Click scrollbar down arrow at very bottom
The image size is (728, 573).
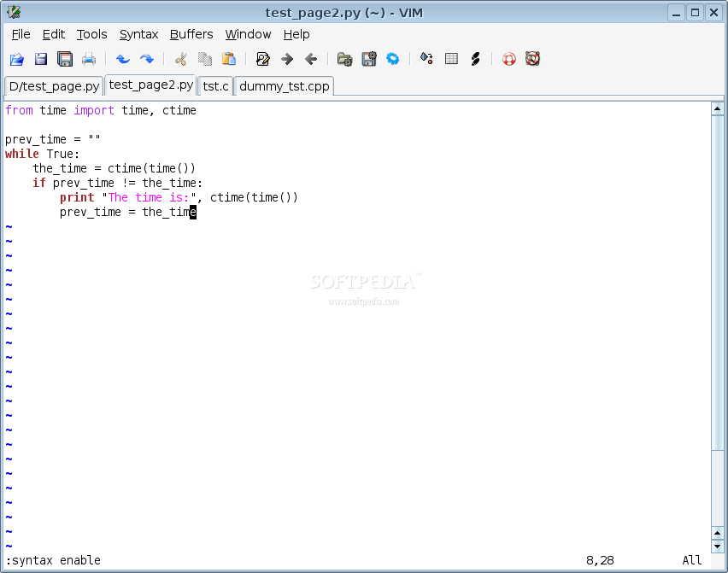pos(718,546)
